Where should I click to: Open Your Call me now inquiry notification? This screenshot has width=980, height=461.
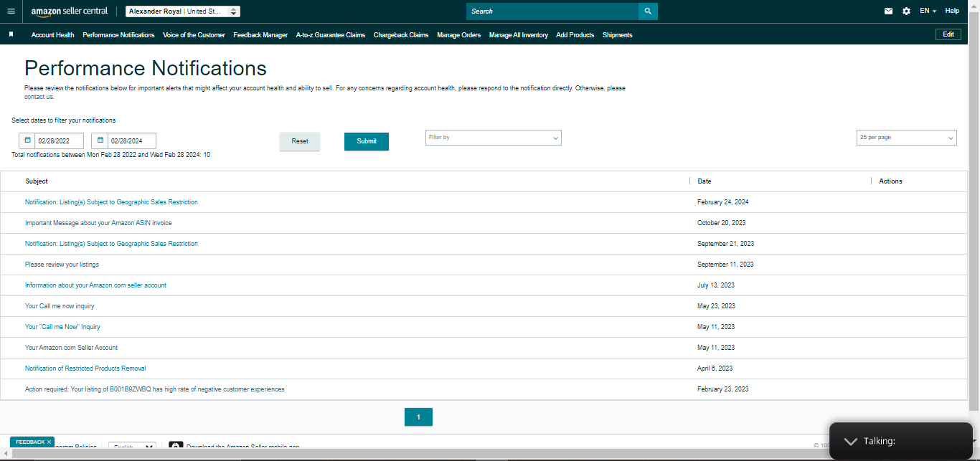tap(60, 306)
